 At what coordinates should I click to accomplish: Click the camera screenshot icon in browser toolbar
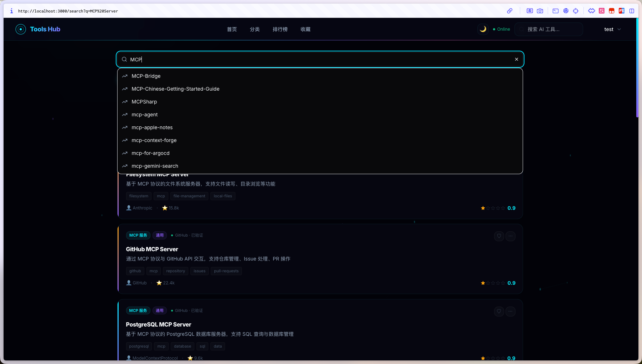point(540,11)
